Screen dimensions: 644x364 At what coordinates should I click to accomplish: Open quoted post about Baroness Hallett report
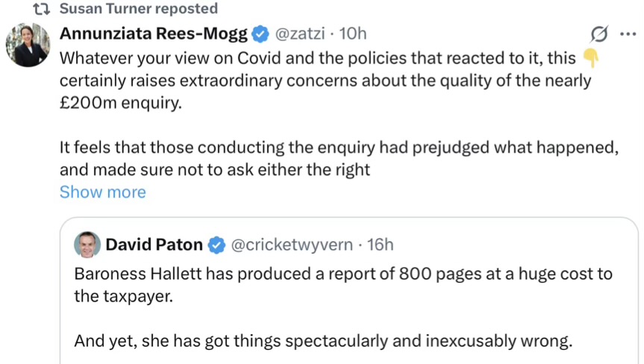[343, 284]
